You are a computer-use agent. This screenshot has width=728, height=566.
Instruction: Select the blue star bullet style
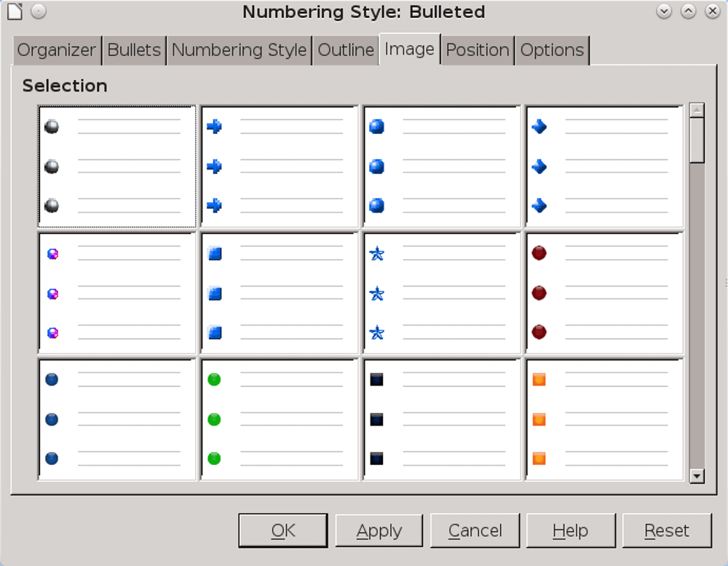pos(440,293)
